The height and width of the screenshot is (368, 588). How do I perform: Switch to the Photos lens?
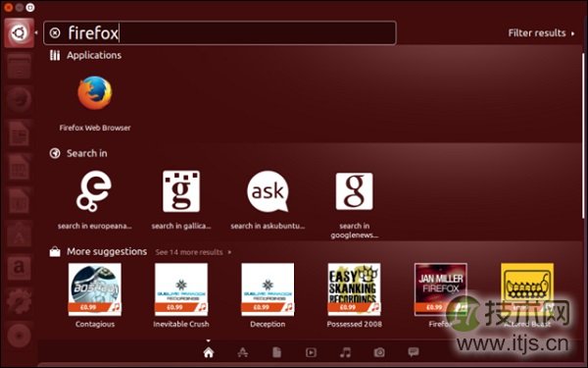pos(379,352)
